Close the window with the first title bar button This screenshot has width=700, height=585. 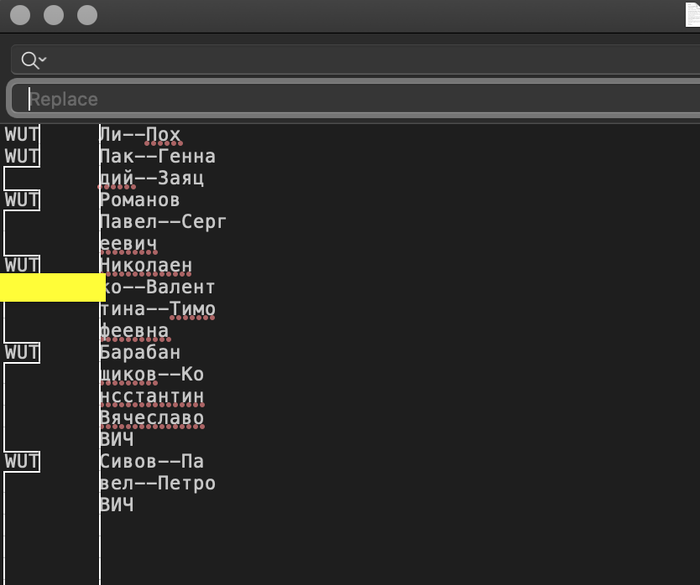(x=20, y=15)
